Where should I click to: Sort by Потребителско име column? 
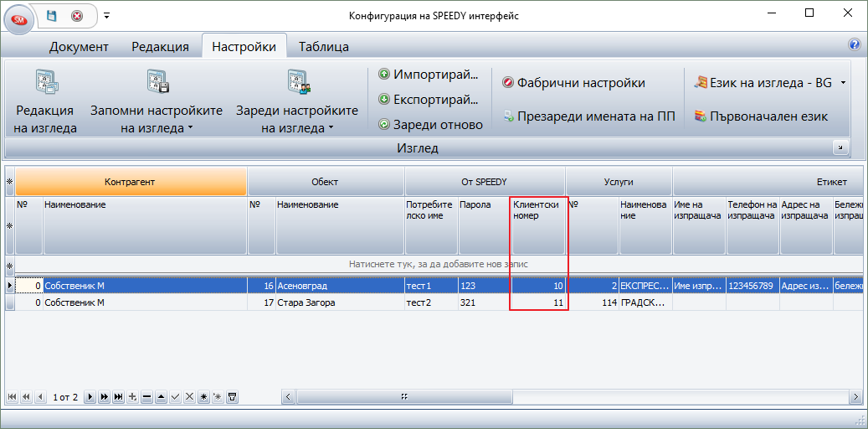[x=431, y=226]
